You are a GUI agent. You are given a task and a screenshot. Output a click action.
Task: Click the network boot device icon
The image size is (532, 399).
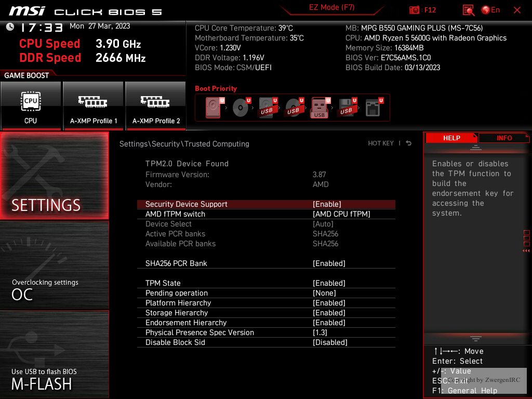point(373,108)
